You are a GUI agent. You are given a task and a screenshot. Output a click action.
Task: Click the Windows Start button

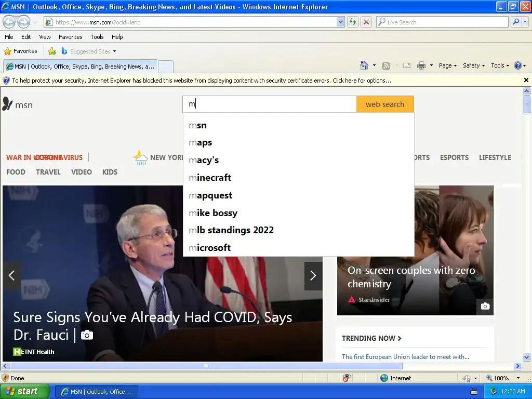[25, 392]
